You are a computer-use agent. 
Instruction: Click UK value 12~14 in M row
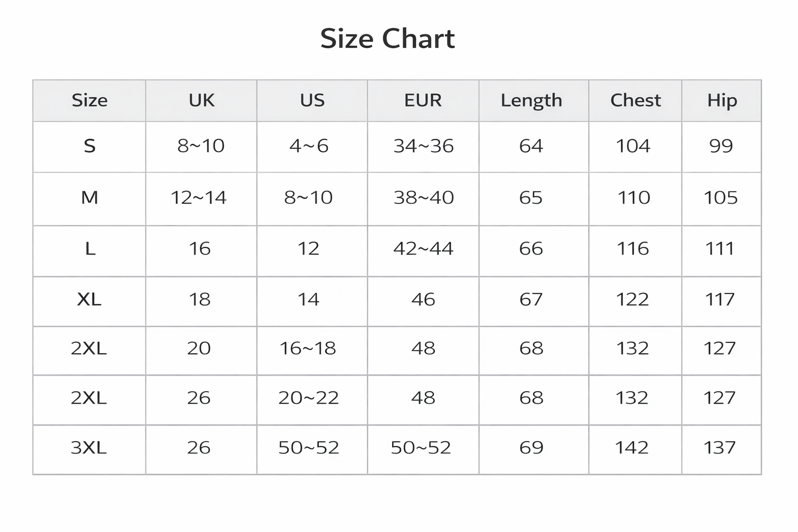pyautogui.click(x=198, y=197)
